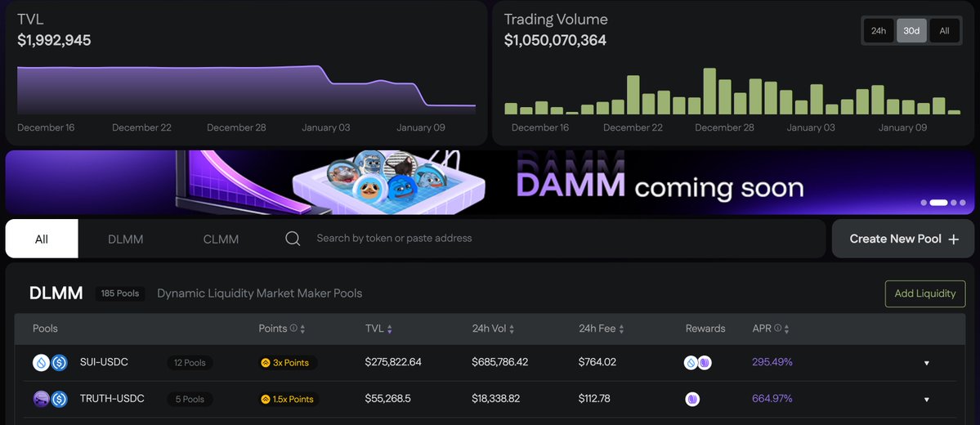Image resolution: width=980 pixels, height=425 pixels.
Task: Switch to the CLMM tab
Action: tap(221, 239)
